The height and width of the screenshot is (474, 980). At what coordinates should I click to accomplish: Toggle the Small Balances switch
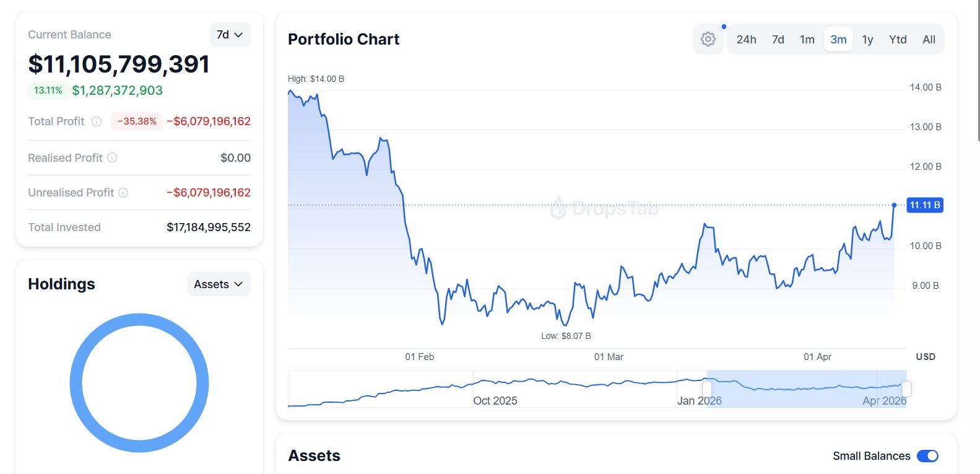coord(927,456)
